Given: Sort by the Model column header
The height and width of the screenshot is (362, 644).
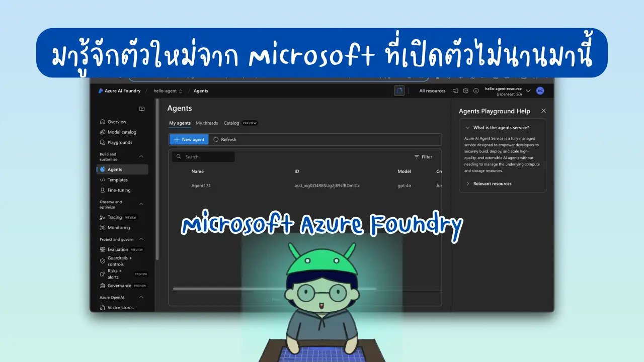Looking at the screenshot, I should click(x=404, y=171).
